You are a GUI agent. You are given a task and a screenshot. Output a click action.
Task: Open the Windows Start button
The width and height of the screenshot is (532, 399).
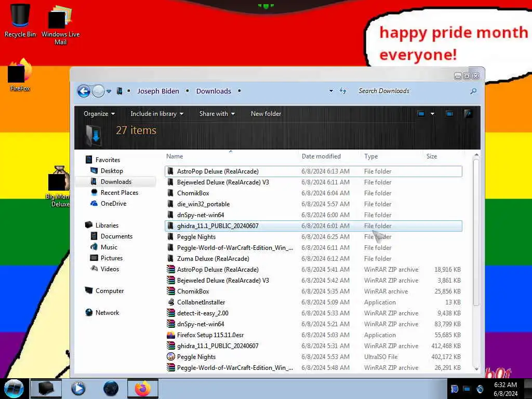point(14,389)
